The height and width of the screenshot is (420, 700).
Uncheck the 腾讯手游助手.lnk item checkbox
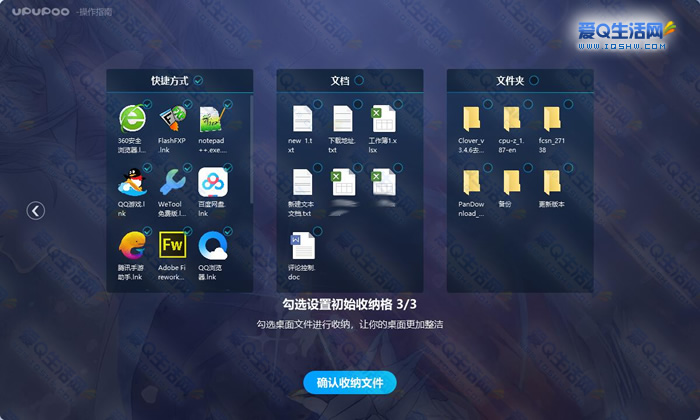click(x=147, y=231)
